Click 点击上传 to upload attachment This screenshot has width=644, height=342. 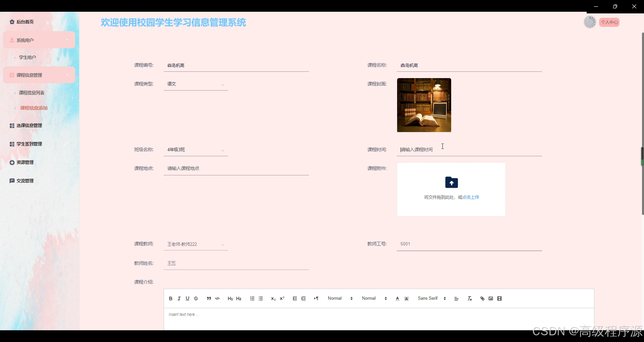point(471,197)
